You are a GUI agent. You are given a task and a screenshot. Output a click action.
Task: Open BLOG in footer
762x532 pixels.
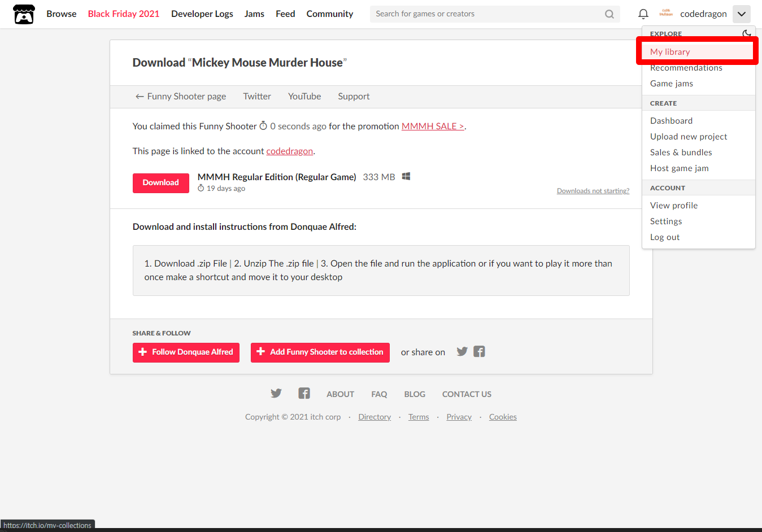[x=415, y=394]
